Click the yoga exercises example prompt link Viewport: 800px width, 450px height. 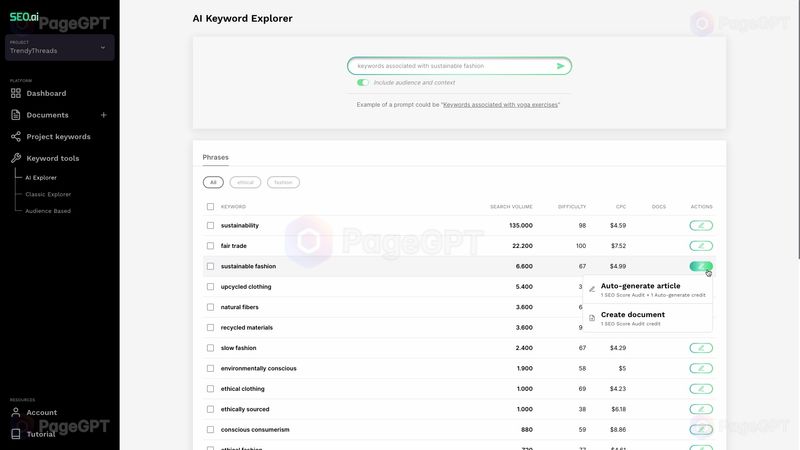pos(500,105)
